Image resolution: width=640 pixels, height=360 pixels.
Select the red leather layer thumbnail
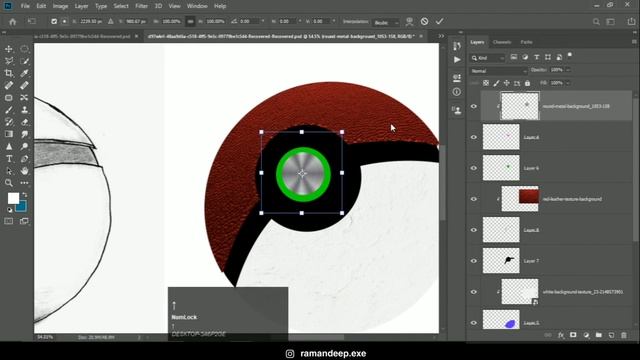(x=520, y=199)
